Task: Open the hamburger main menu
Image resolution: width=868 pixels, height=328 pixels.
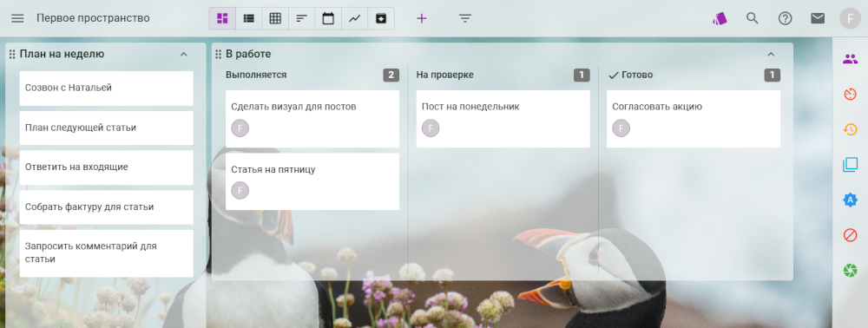Action: [17, 18]
